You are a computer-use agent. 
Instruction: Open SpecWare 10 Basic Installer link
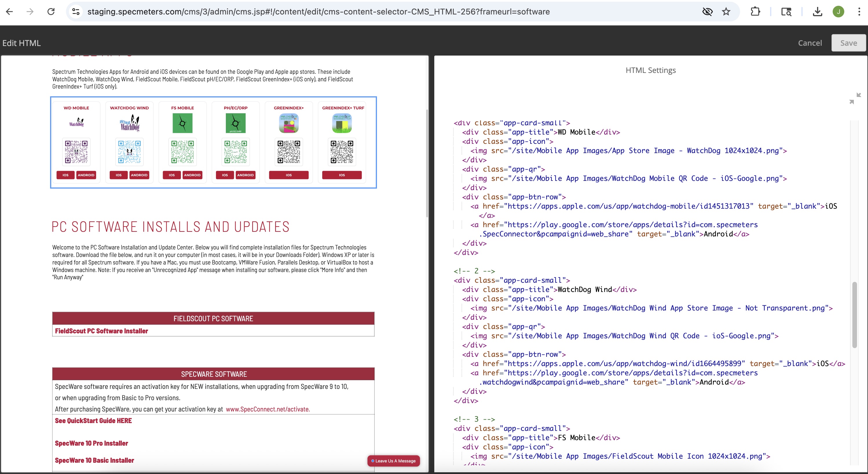click(x=94, y=460)
